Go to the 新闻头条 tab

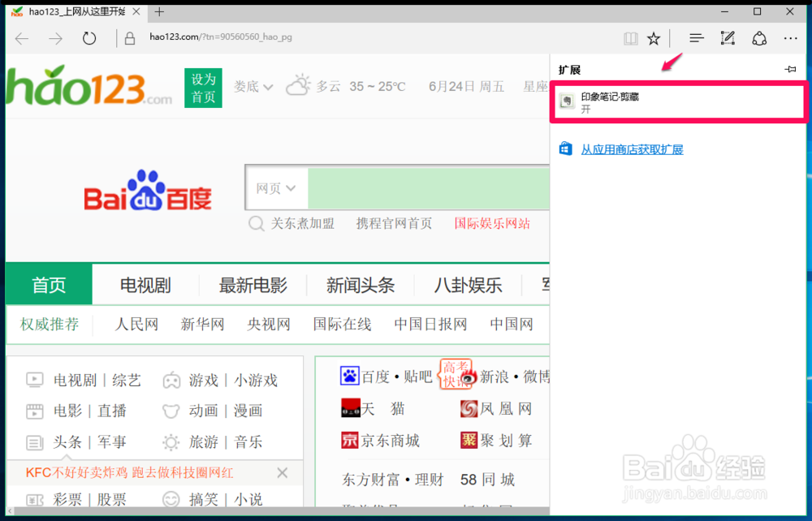pos(361,285)
